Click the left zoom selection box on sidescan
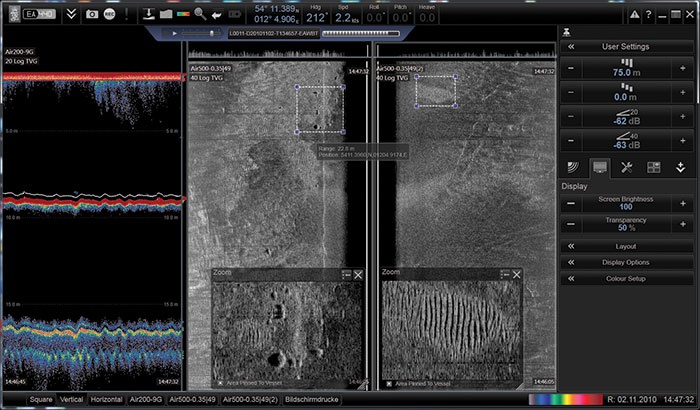This screenshot has height=410, width=700. (320, 109)
